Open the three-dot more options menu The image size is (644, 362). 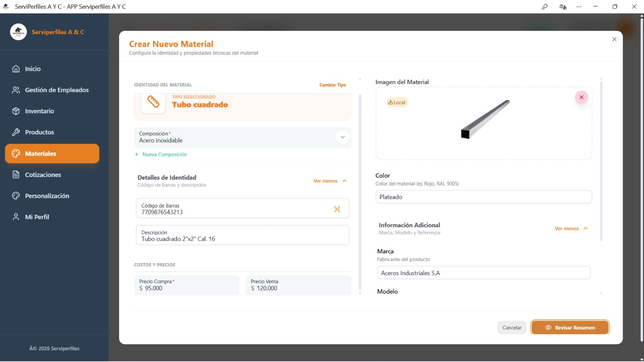pos(579,7)
